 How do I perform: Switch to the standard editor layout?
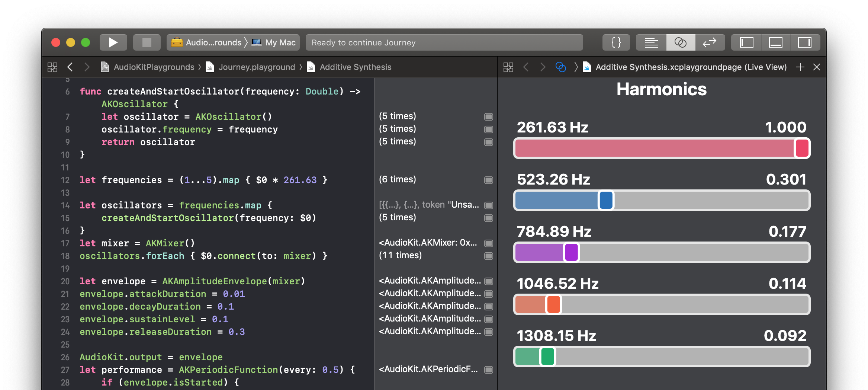(651, 42)
